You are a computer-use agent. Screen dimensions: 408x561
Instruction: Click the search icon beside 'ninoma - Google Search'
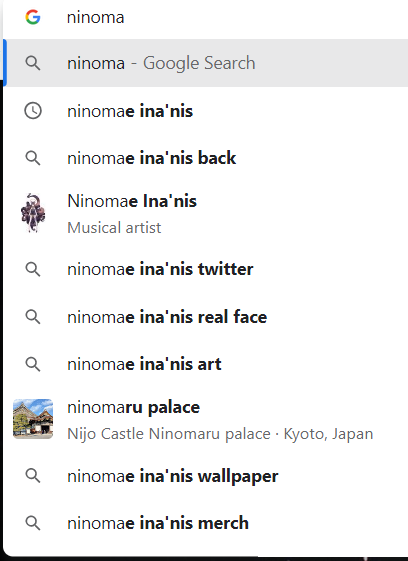pyautogui.click(x=33, y=63)
